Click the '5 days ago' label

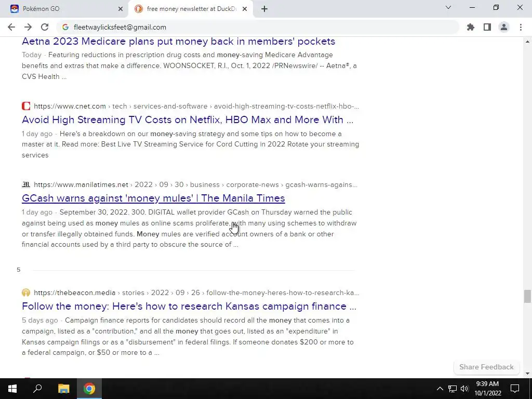[x=39, y=321]
